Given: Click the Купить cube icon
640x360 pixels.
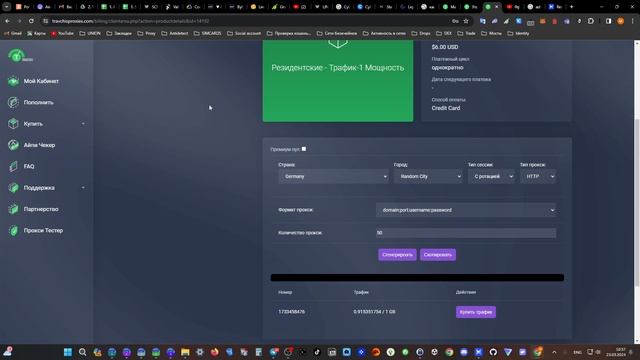Looking at the screenshot, I should [13, 124].
